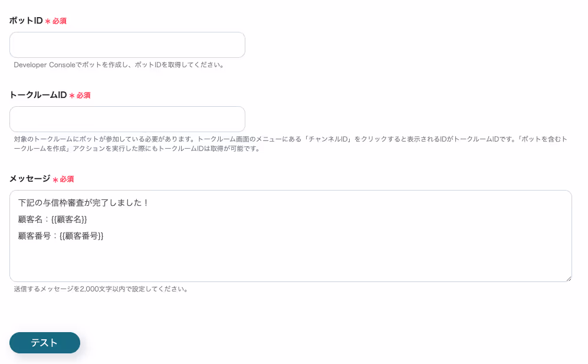Click the 必須 marker next to トークルームID
The image size is (588, 364).
(x=83, y=96)
